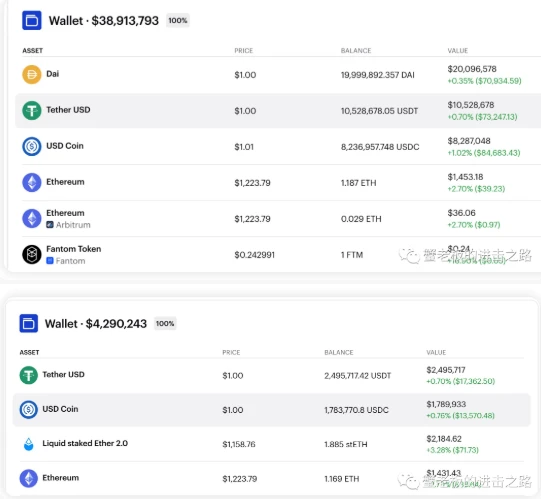Image resolution: width=541 pixels, height=499 pixels.
Task: Click the wallet icon beside $38,913,793
Action: (x=32, y=20)
